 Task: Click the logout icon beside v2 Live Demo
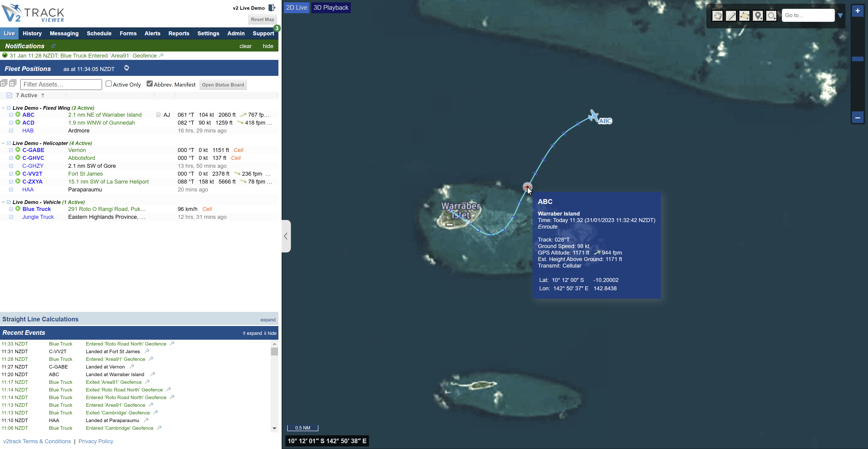click(272, 8)
